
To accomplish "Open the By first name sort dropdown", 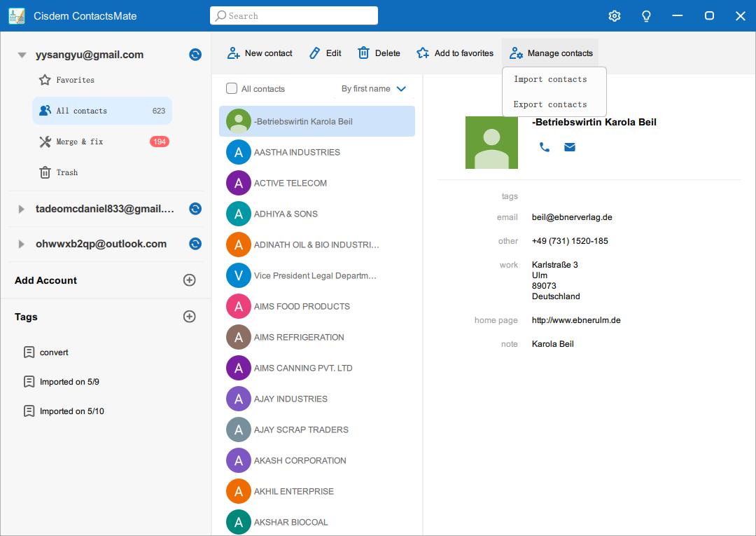I will [x=374, y=89].
